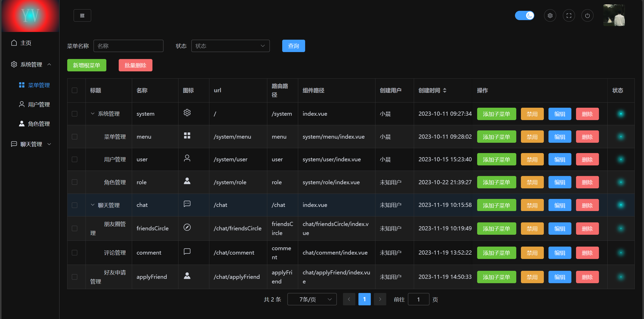Click the status dot for friendsCircle row
This screenshot has width=644, height=319.
tap(621, 228)
